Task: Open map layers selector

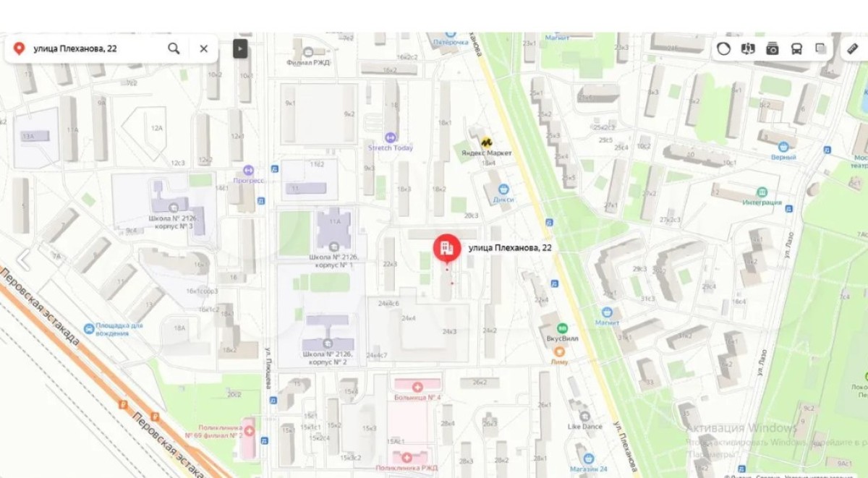Action: click(x=821, y=48)
